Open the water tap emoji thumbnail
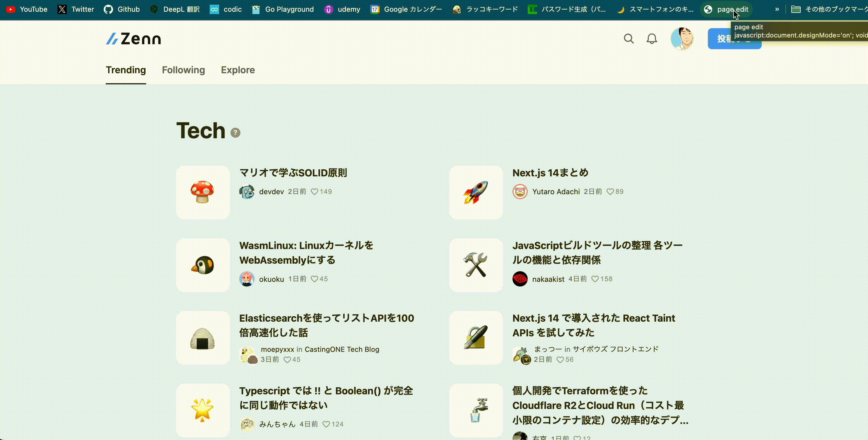 point(476,410)
